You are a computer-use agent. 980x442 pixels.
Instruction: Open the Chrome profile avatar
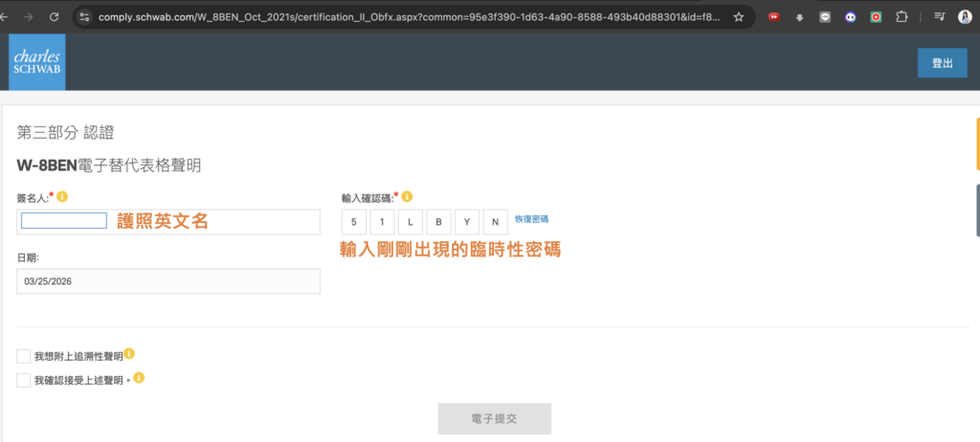tap(965, 17)
